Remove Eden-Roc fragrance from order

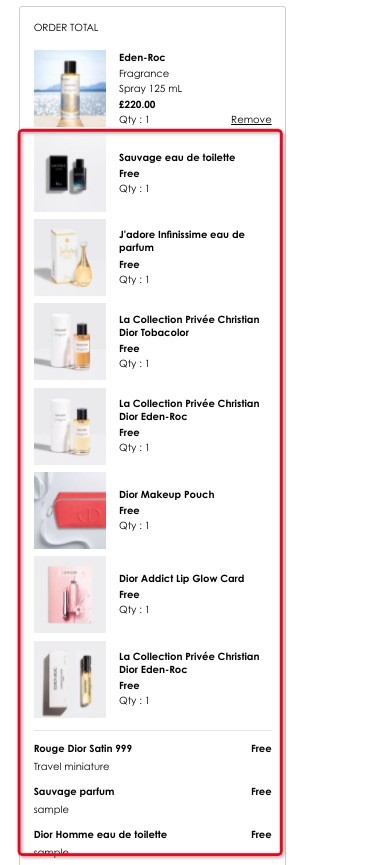pos(251,119)
